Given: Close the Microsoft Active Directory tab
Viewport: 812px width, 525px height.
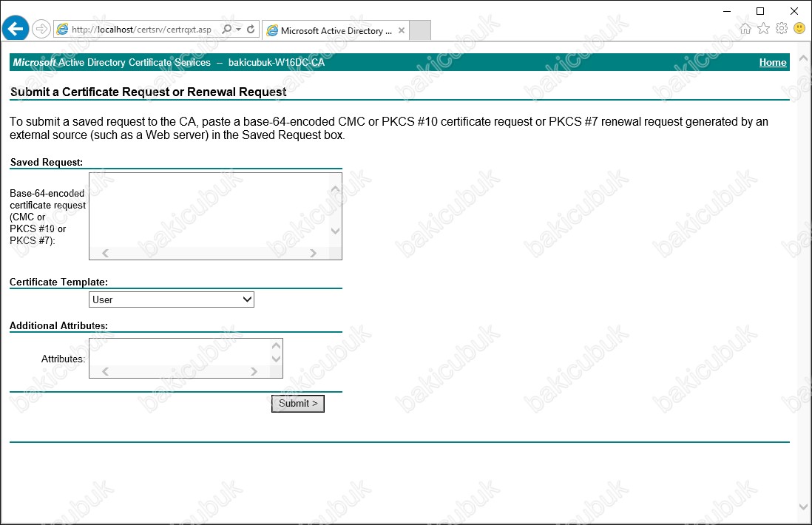Looking at the screenshot, I should (402, 30).
